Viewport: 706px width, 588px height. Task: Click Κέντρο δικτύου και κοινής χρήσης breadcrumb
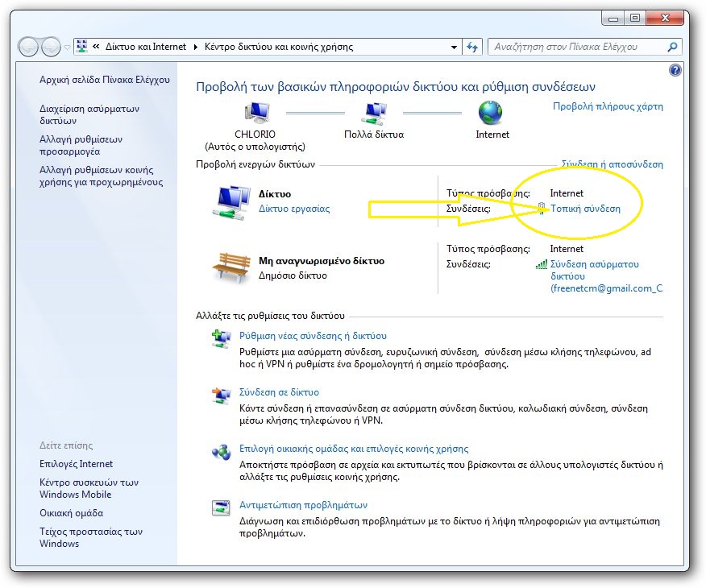[279, 47]
